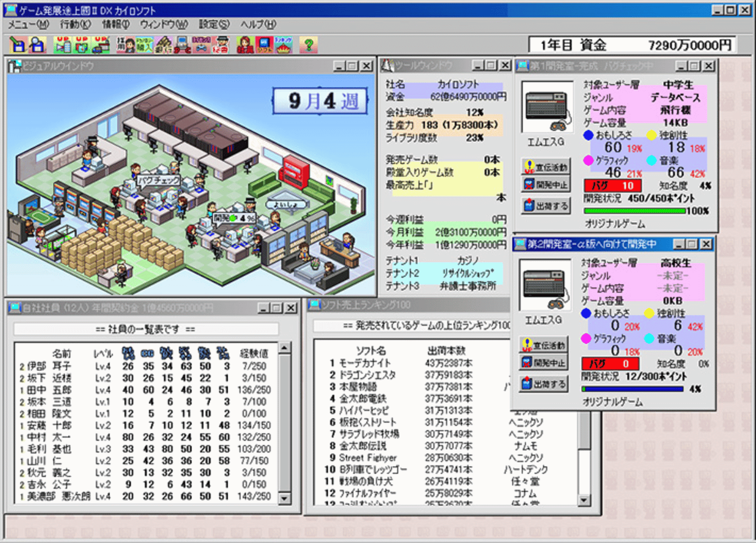756x543 pixels.
Task: Open the ソフト software toolbar icon
Action: click(x=264, y=45)
